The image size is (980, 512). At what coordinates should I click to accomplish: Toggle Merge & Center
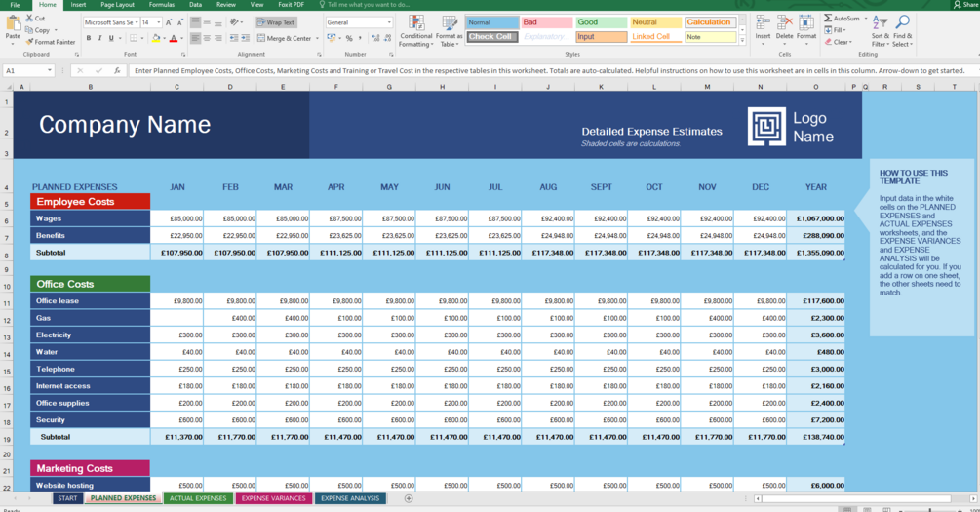[x=285, y=38]
